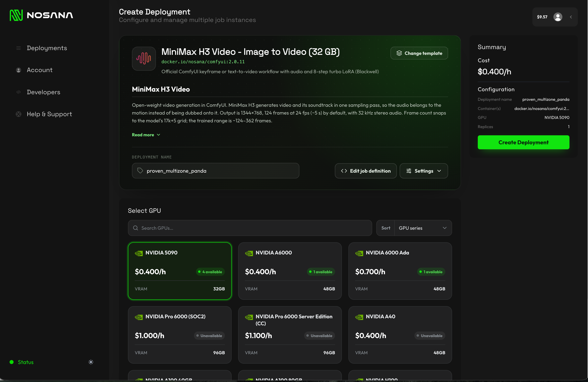This screenshot has width=588, height=382.
Task: Click the green Create Deployment button
Action: tap(523, 142)
